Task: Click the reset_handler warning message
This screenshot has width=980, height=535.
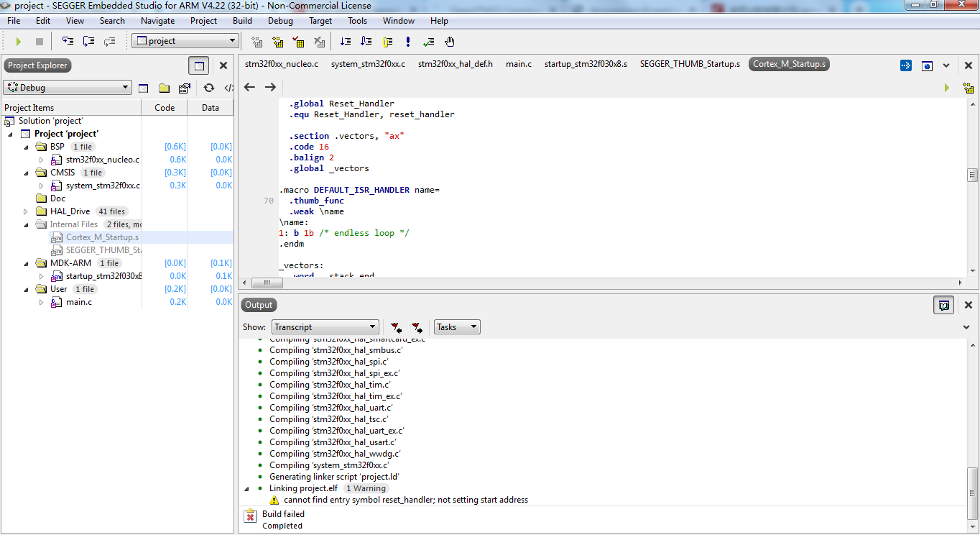Action: point(406,500)
